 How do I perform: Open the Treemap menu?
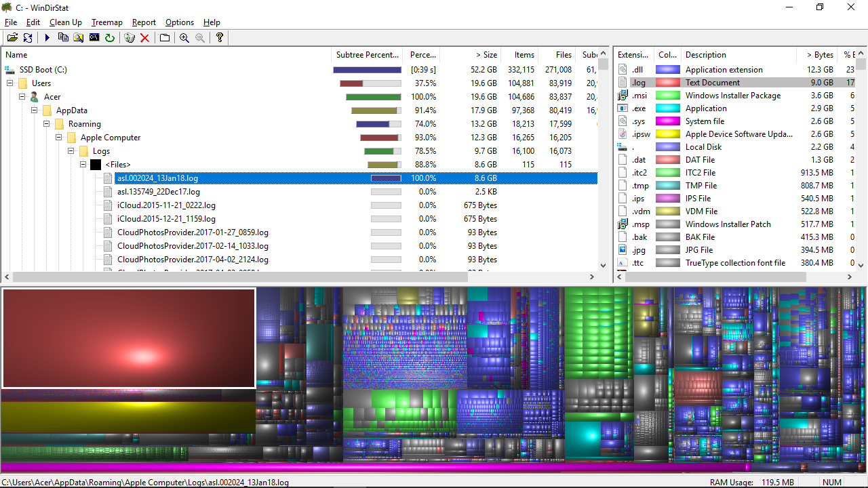[x=107, y=22]
